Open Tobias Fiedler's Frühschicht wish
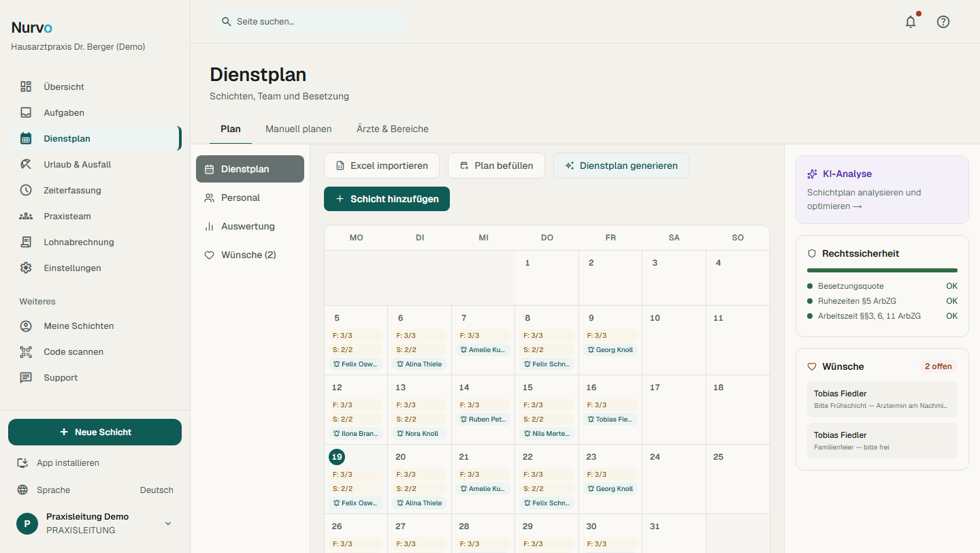Viewport: 980px width, 553px height. click(882, 400)
